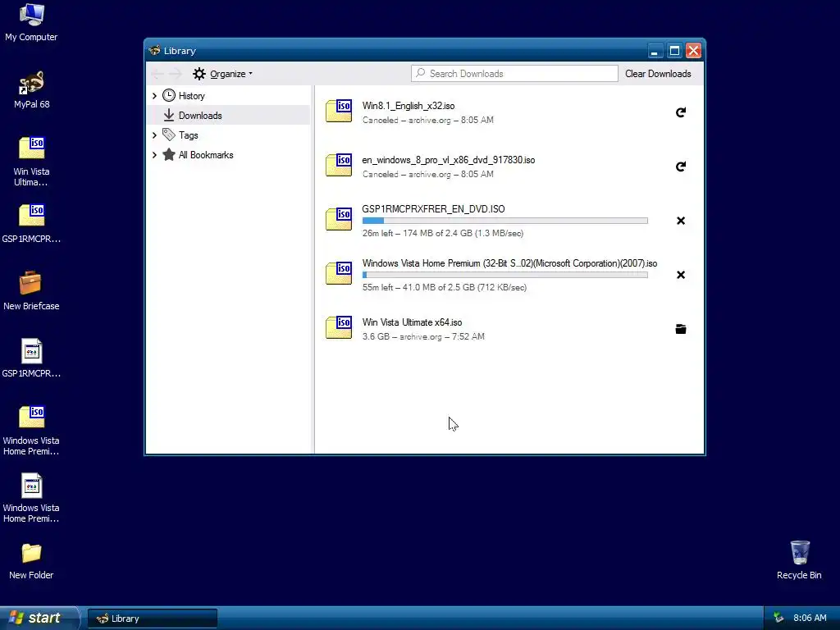840x630 pixels.
Task: Click the '26m left – 174 MB of 2.4 GB' status
Action: (443, 234)
